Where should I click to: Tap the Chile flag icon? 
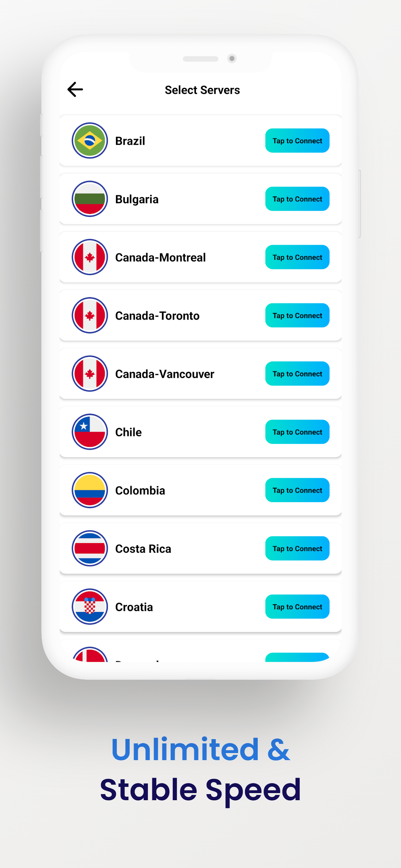click(90, 432)
